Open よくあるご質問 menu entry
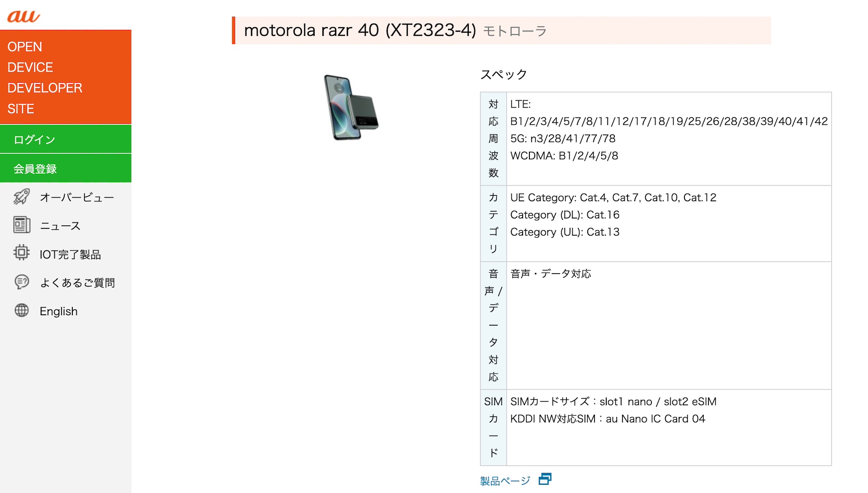Viewport: 868px width, 493px height. coord(77,283)
